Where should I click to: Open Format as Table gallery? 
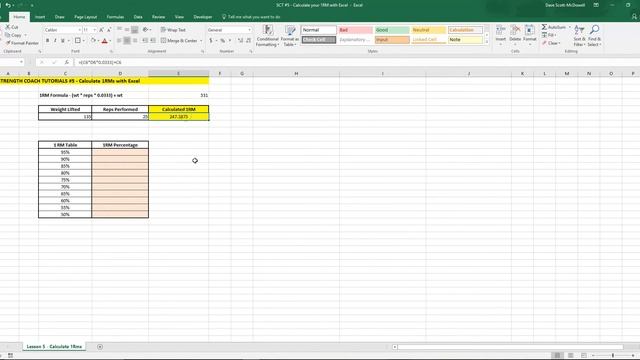(290, 36)
